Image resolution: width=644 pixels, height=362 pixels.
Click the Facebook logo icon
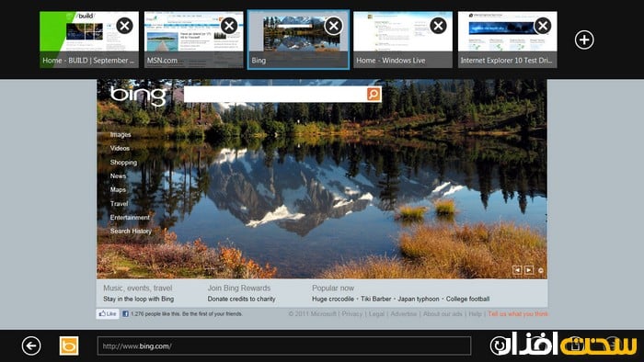(125, 313)
